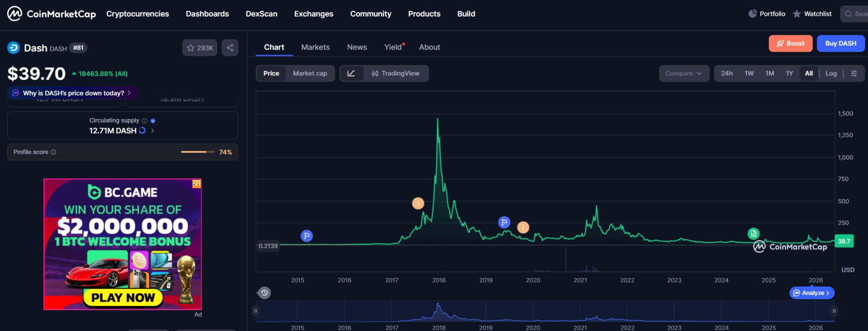This screenshot has height=331, width=868.
Task: Click the orange info marker near 2017
Action: (418, 203)
